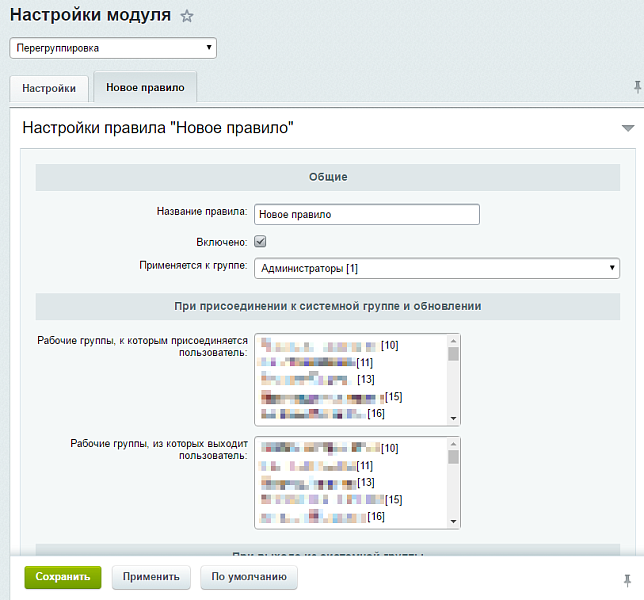
Task: Click the down arrow in the leave-groups list scrollbar
Action: point(453,522)
